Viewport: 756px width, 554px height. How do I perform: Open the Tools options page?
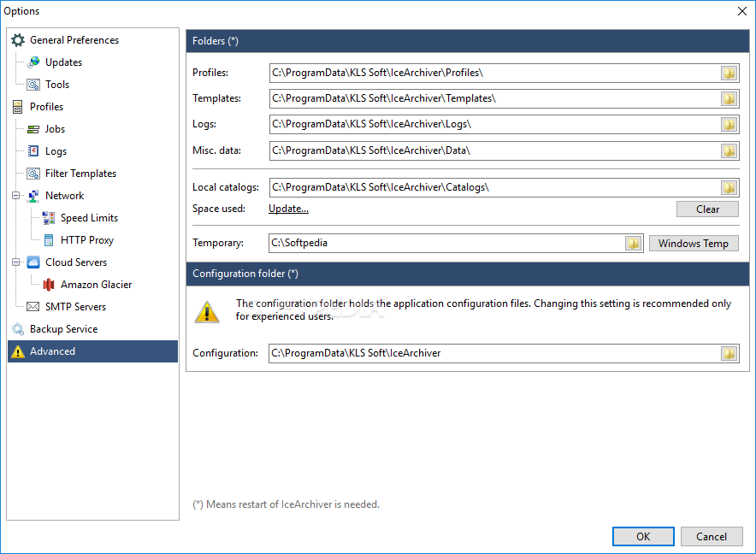(57, 85)
